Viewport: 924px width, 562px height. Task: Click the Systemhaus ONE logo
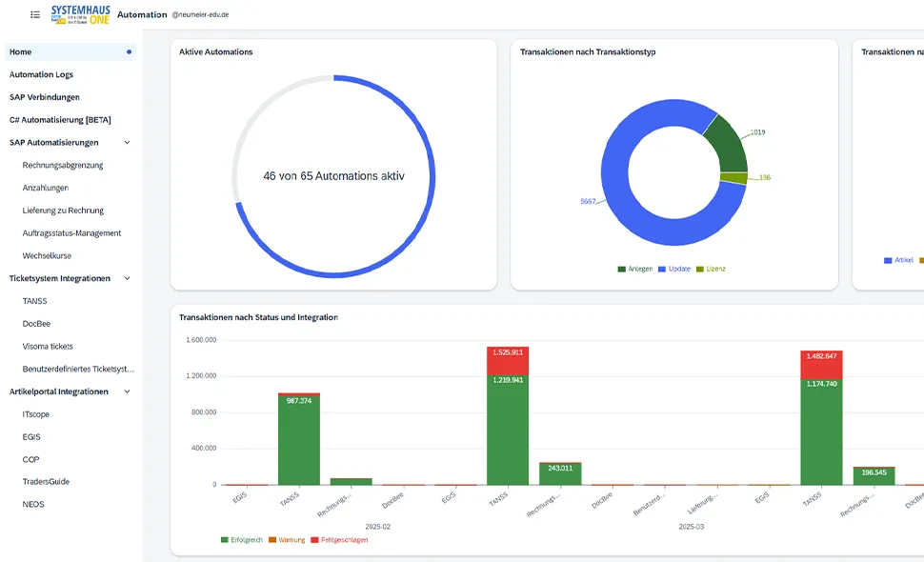(81, 14)
